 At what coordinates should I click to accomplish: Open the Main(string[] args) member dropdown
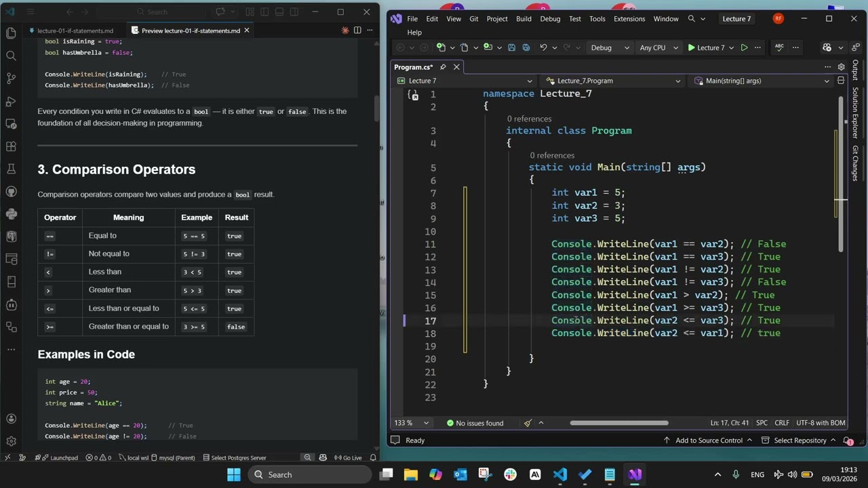[x=762, y=81]
